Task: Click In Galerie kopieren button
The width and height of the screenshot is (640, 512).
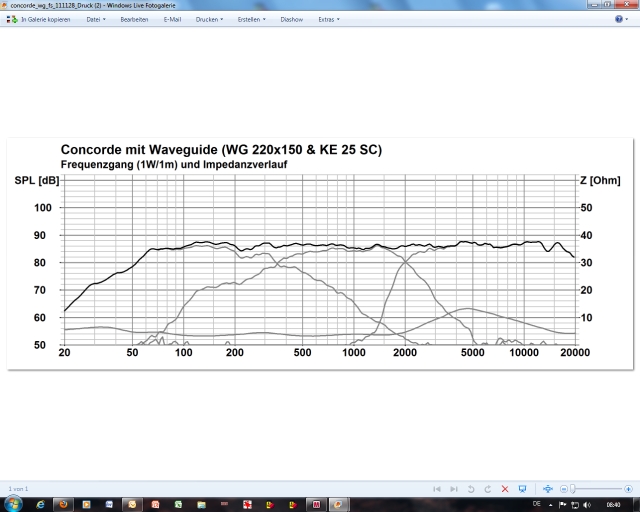Action: click(x=41, y=19)
